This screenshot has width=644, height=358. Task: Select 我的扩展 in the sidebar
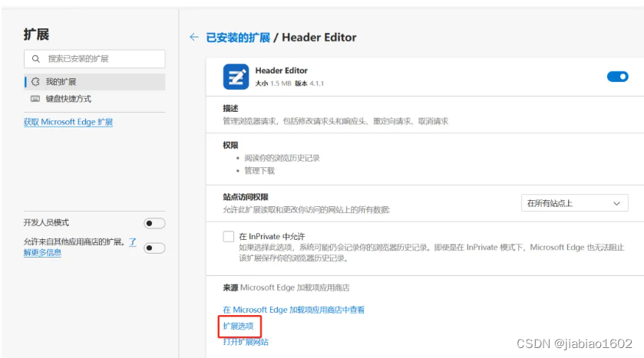coord(94,81)
